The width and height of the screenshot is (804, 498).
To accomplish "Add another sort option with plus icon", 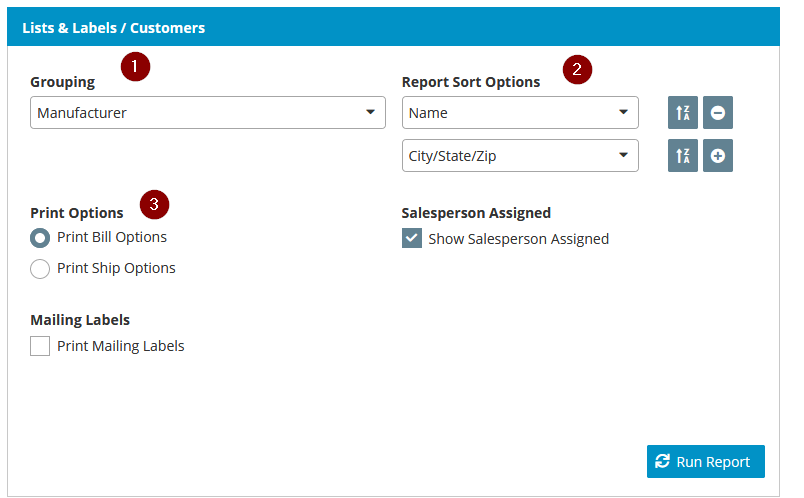I will click(718, 156).
